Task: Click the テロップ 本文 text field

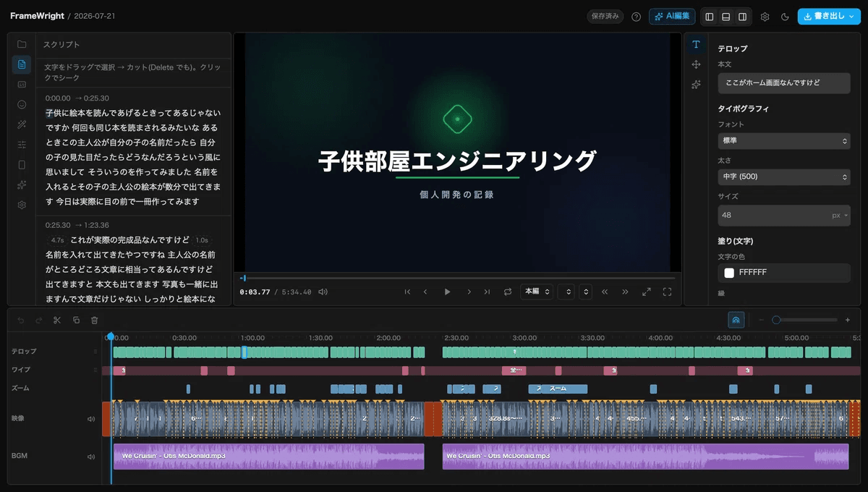Action: click(x=784, y=83)
